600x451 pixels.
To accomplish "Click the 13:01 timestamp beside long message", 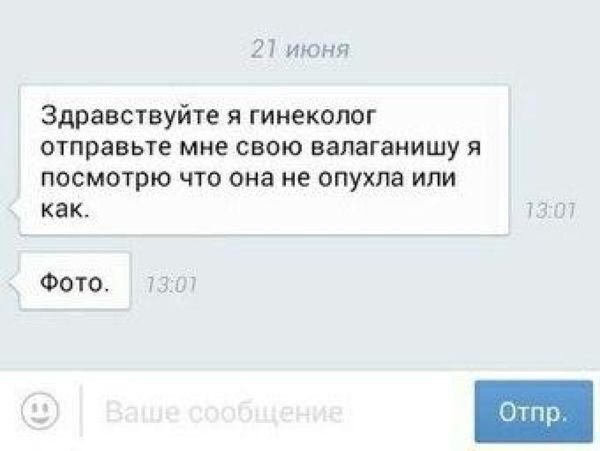I will pos(551,210).
